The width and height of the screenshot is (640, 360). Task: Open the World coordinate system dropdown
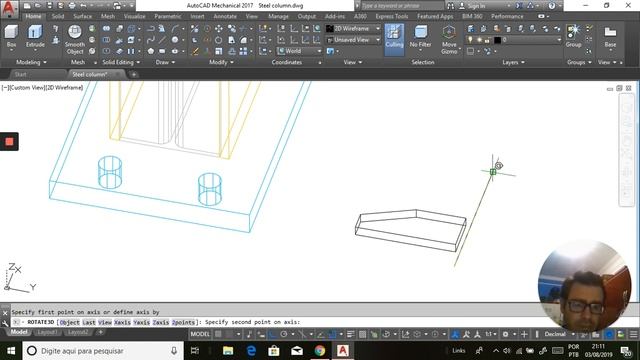point(300,51)
